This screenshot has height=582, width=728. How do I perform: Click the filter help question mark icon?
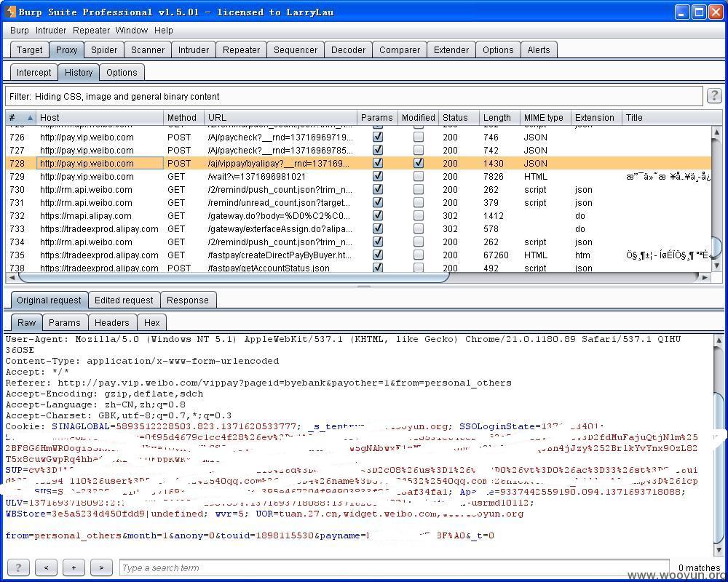coord(714,95)
